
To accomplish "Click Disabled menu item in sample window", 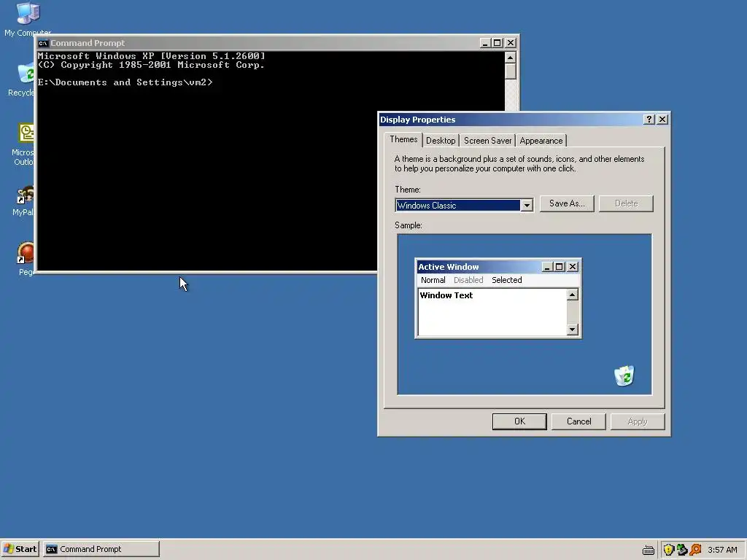I will pyautogui.click(x=468, y=280).
